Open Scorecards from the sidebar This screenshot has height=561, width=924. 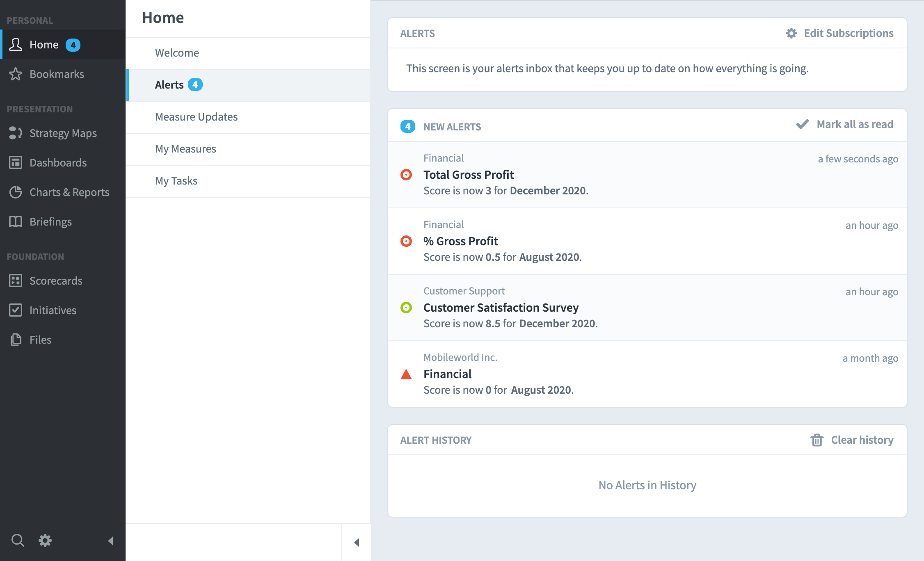tap(56, 280)
